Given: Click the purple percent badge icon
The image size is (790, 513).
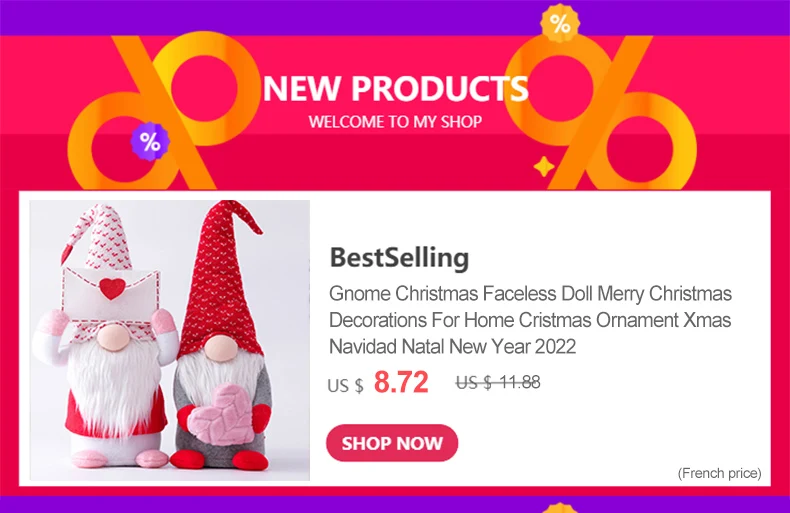Looking at the screenshot, I should coord(150,142).
